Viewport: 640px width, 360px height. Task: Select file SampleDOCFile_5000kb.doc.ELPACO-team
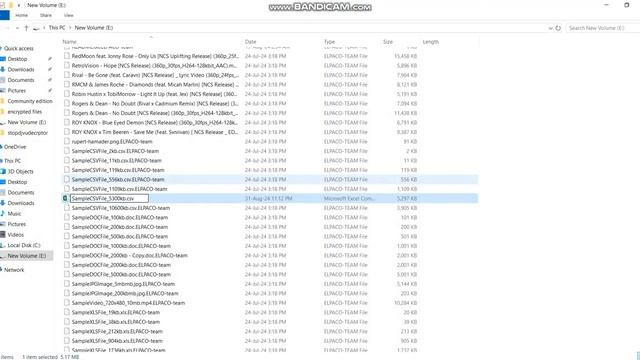(121, 274)
